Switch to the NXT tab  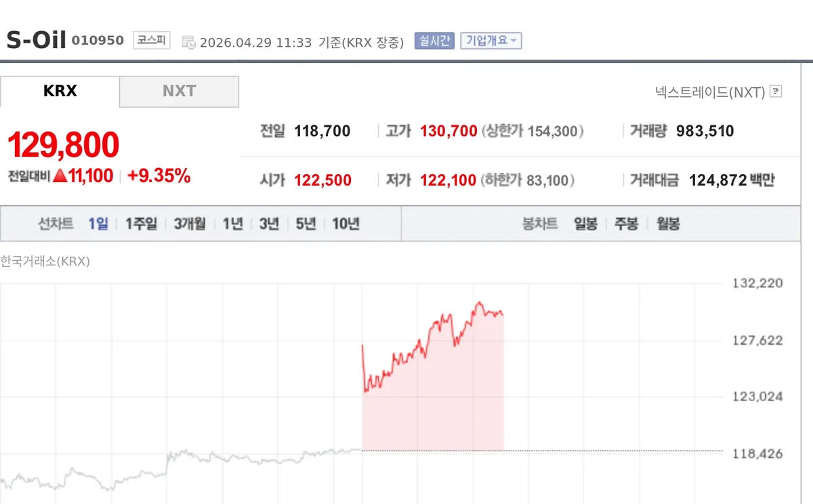tap(180, 91)
